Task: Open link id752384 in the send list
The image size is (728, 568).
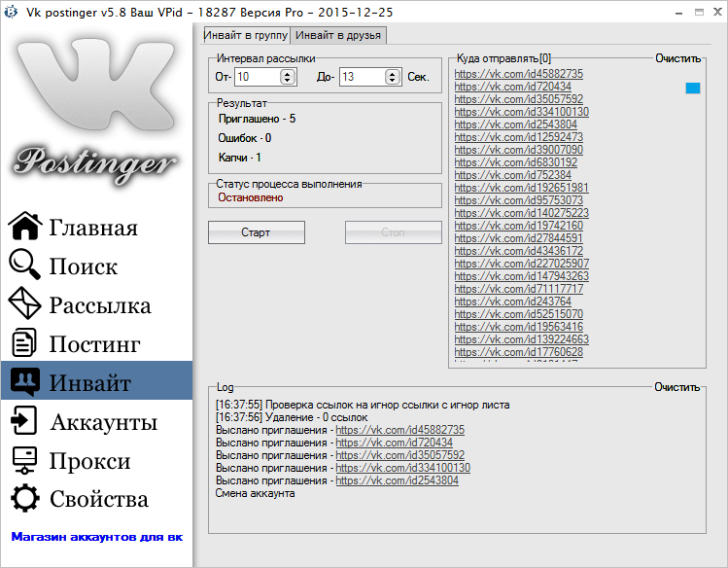Action: [512, 175]
